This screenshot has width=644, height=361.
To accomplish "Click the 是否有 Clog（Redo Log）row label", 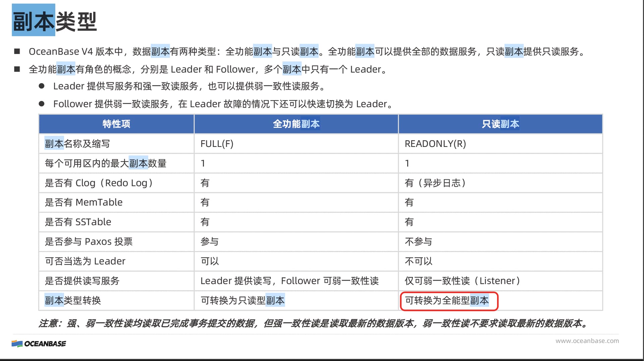I will (x=99, y=183).
